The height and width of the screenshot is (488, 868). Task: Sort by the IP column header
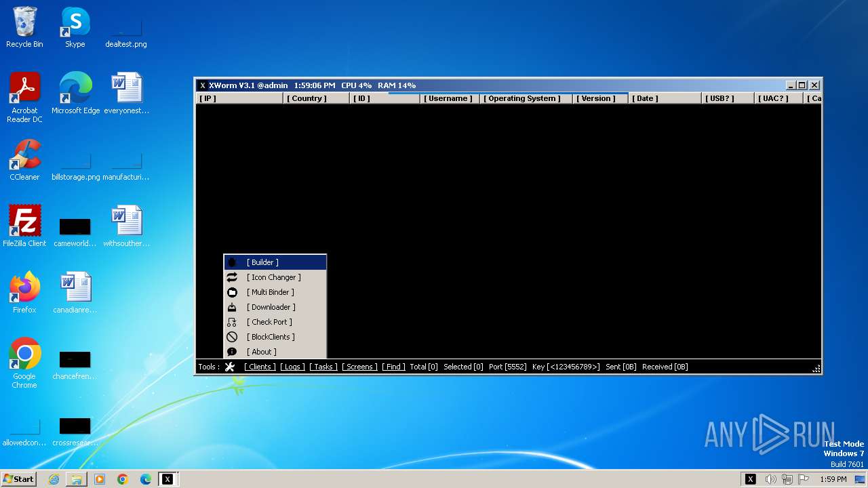[x=239, y=98]
